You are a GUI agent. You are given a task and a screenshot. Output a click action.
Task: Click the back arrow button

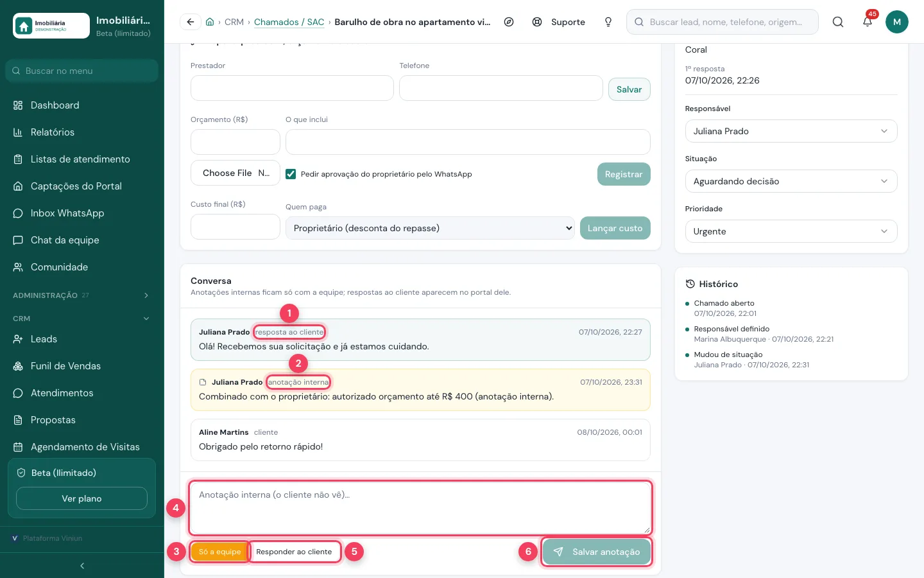click(191, 22)
